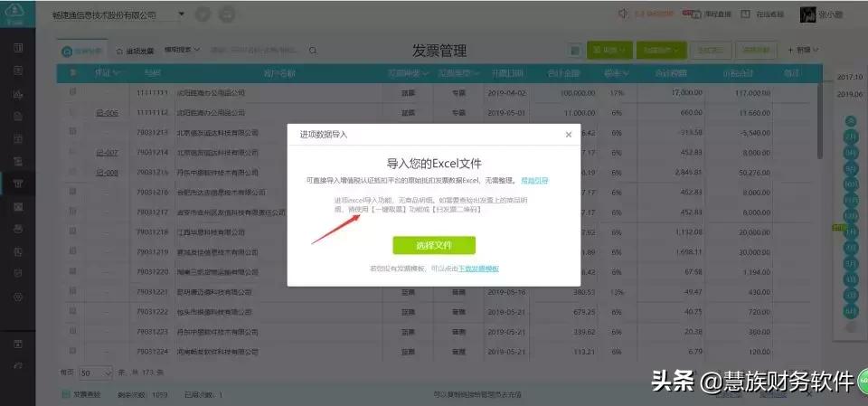Viewport: 868px width, 406px height.
Task: Open the page size 50 dropdown
Action: [x=95, y=373]
